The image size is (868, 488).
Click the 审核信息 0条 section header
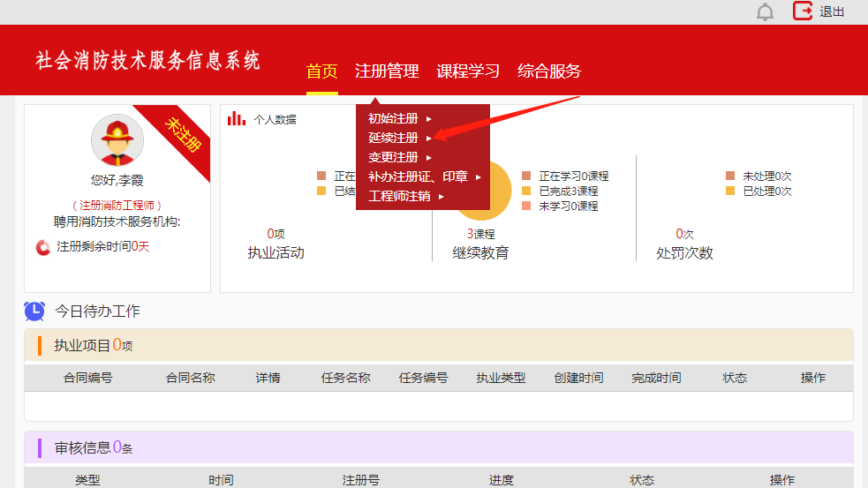click(439, 447)
